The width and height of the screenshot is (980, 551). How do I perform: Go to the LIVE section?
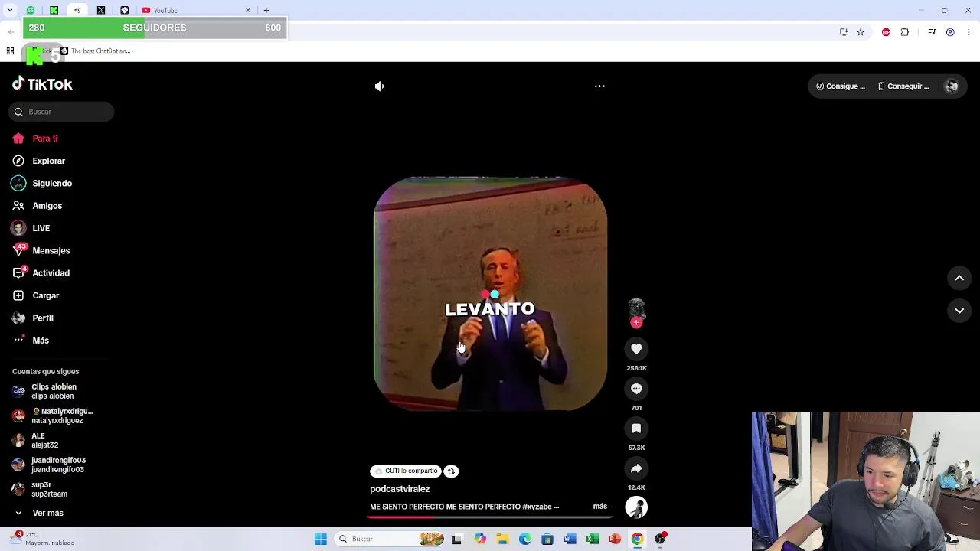click(31, 228)
